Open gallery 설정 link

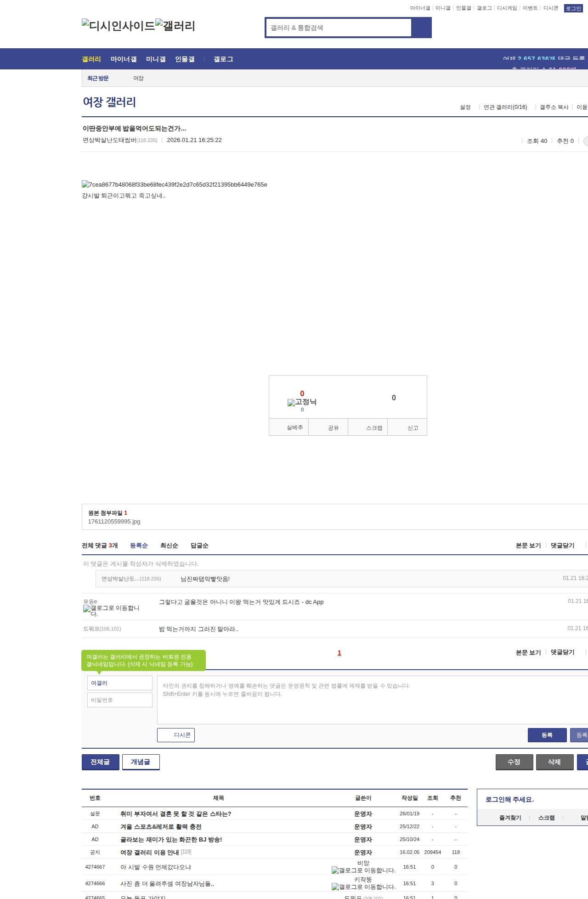[465, 107]
